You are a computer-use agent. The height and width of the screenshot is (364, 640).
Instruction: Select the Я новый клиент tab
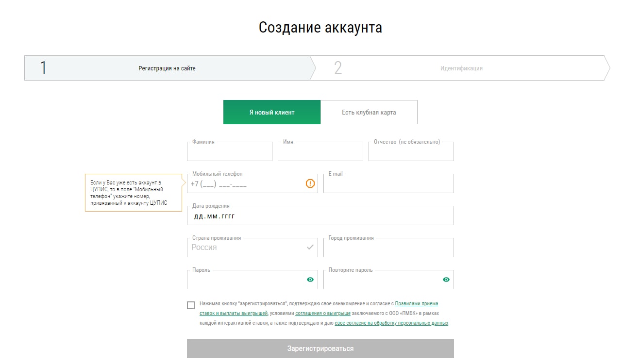tap(272, 112)
